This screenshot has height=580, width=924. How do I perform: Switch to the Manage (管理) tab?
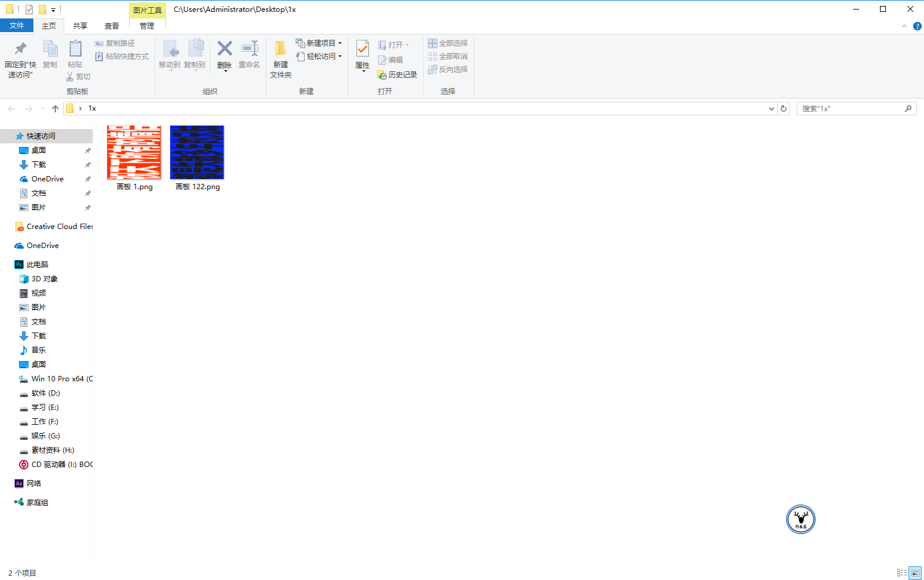147,26
